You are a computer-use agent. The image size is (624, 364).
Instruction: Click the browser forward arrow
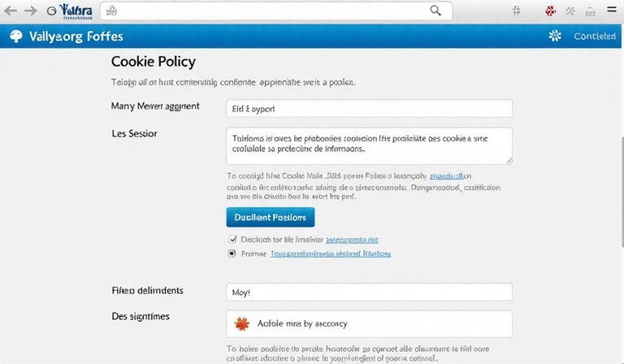tap(31, 11)
